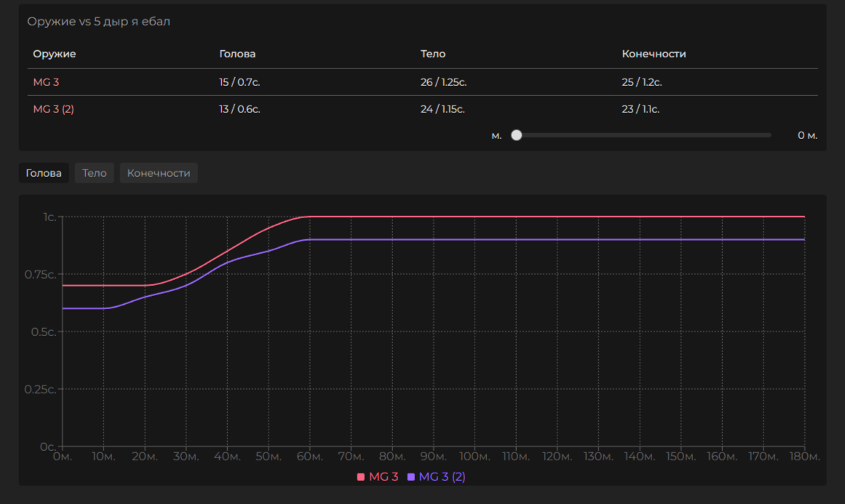This screenshot has height=504, width=845.
Task: Click the 0.5с. y-axis label
Action: click(42, 332)
